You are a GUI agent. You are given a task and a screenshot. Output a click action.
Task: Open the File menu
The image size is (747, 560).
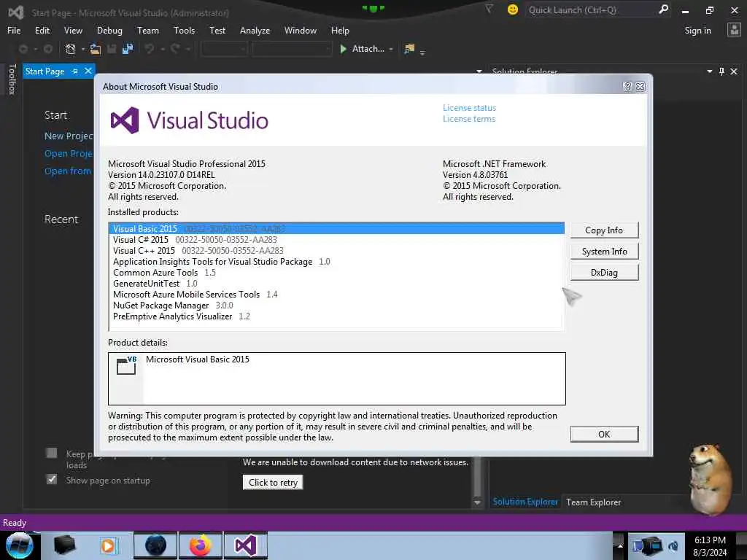[14, 31]
